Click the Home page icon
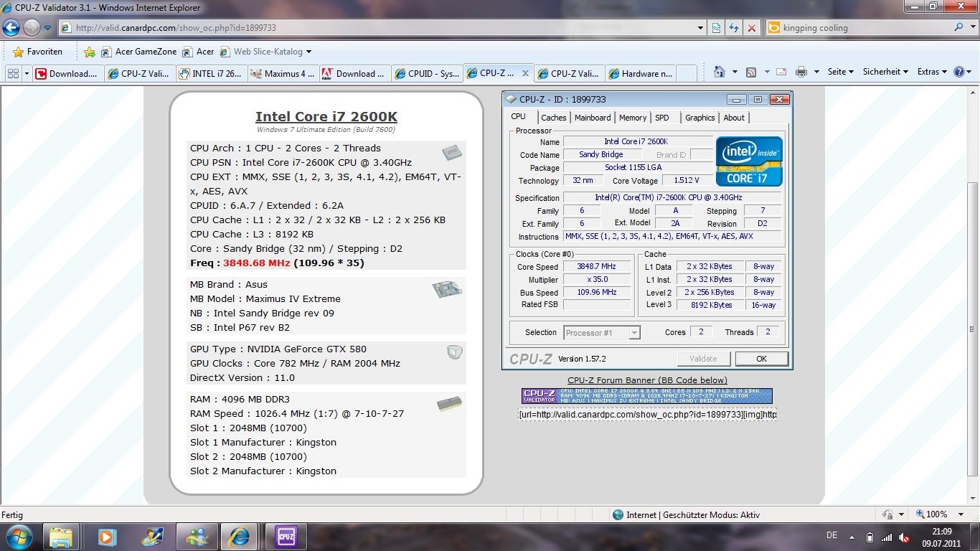 [x=720, y=72]
